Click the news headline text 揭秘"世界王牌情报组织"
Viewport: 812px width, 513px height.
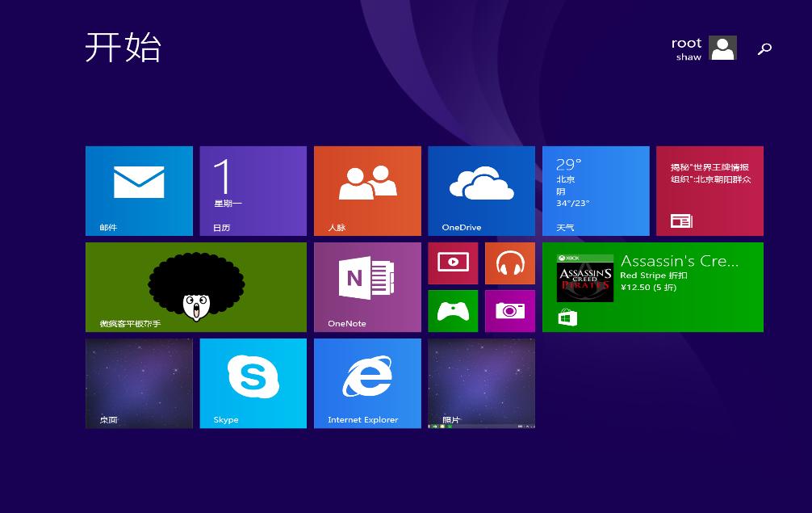click(710, 173)
